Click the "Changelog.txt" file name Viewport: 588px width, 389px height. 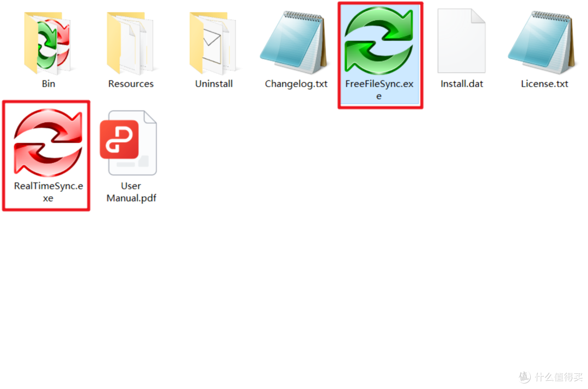[296, 84]
